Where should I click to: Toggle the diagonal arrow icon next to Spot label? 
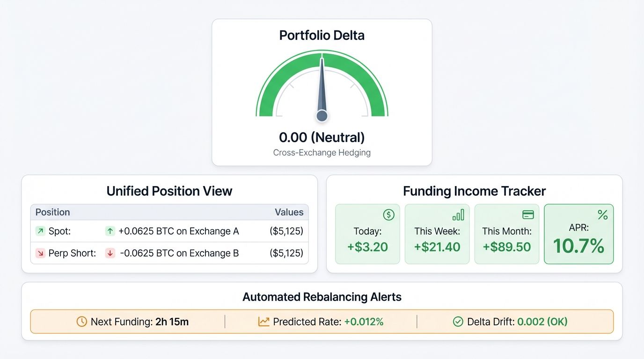41,231
